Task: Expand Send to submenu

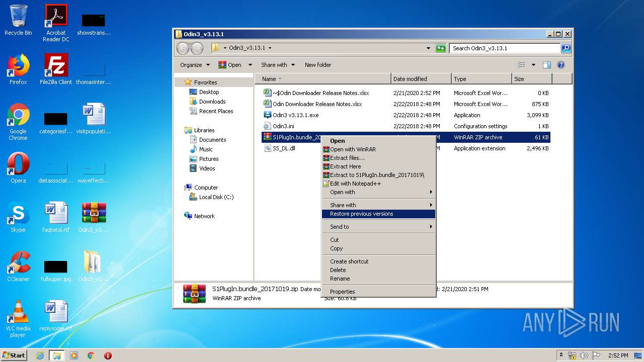Action: click(x=378, y=227)
